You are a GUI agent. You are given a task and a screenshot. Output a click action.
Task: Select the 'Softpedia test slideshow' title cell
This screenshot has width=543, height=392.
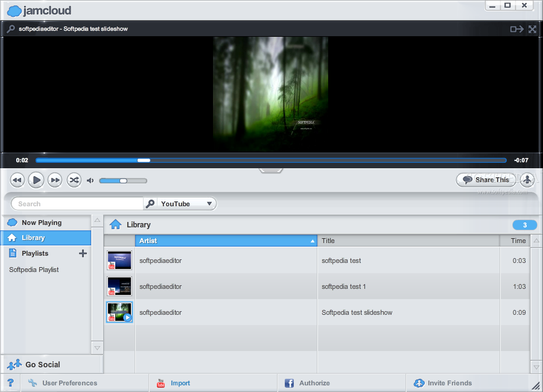click(408, 312)
